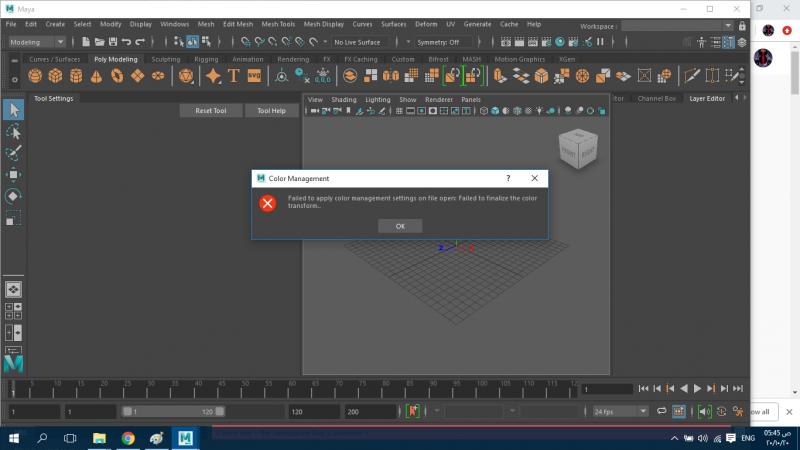Go to start of playback range
800x450 pixels.
coord(643,389)
